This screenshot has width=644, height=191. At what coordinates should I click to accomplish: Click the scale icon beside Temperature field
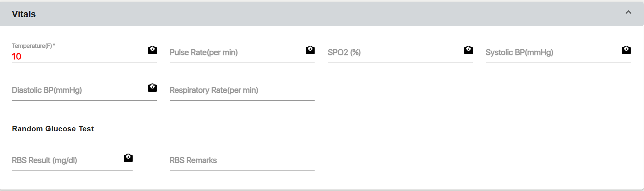[152, 50]
